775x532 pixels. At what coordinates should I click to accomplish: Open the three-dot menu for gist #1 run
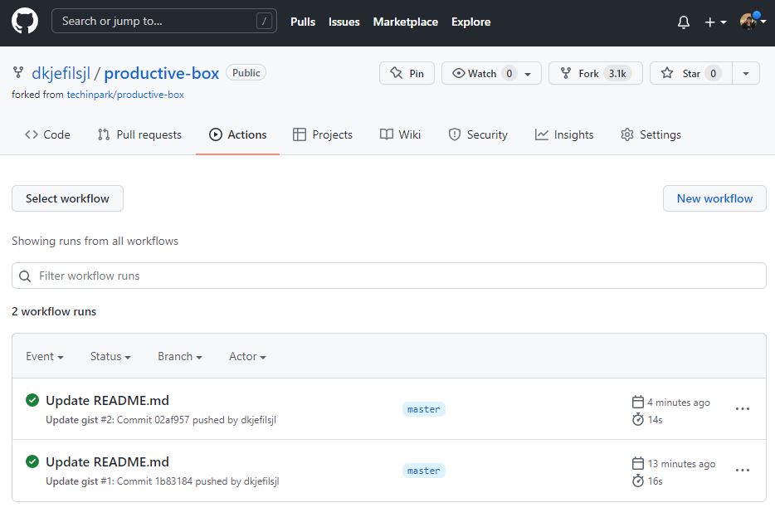tap(743, 471)
